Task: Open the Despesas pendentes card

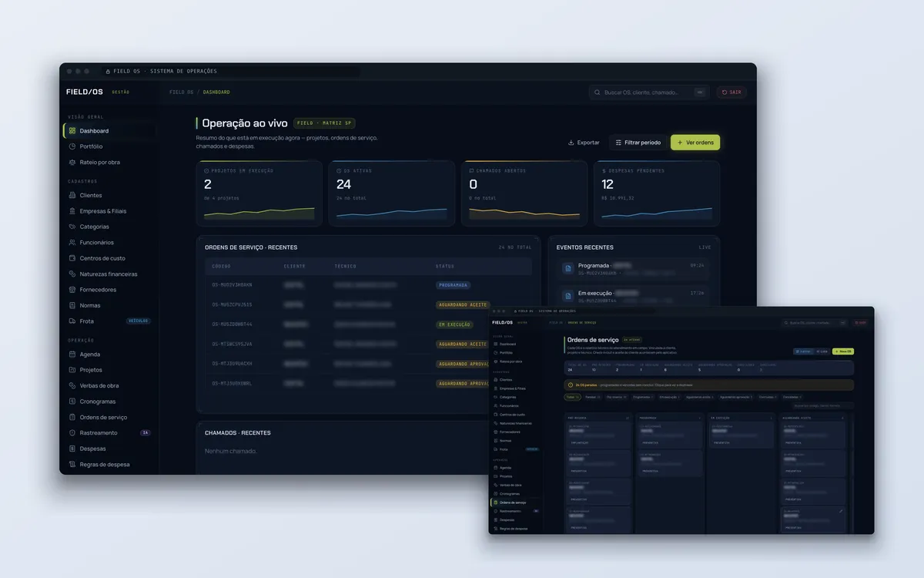Action: 657,193
